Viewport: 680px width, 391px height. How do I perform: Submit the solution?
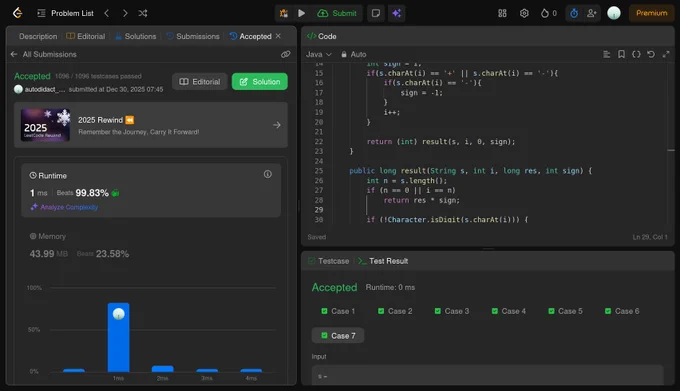(x=337, y=13)
